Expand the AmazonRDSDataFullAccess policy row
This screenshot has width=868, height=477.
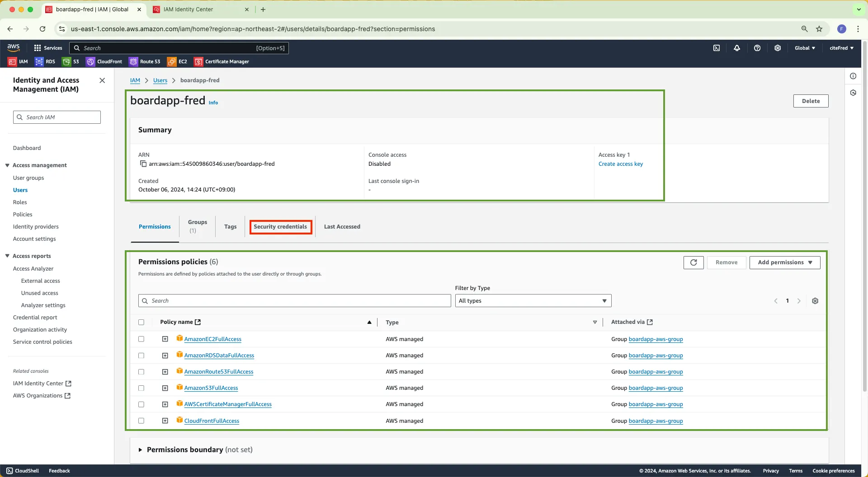[165, 355]
